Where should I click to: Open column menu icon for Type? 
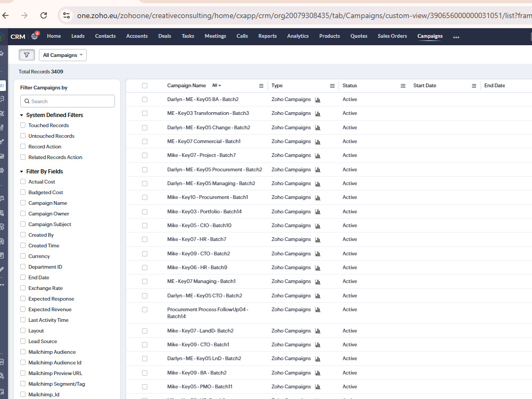[332, 86]
